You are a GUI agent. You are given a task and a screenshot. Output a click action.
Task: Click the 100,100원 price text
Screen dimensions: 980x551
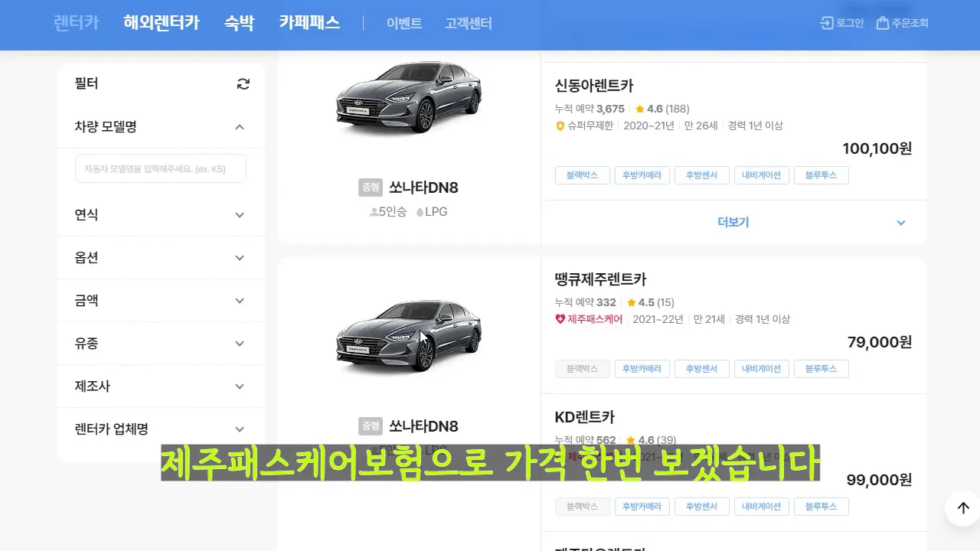pyautogui.click(x=877, y=148)
